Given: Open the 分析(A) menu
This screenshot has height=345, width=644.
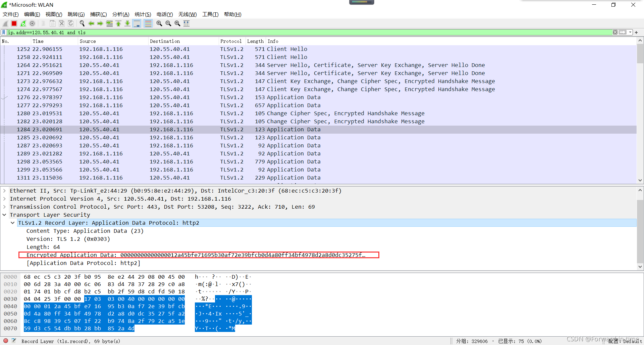Looking at the screenshot, I should click(x=121, y=14).
